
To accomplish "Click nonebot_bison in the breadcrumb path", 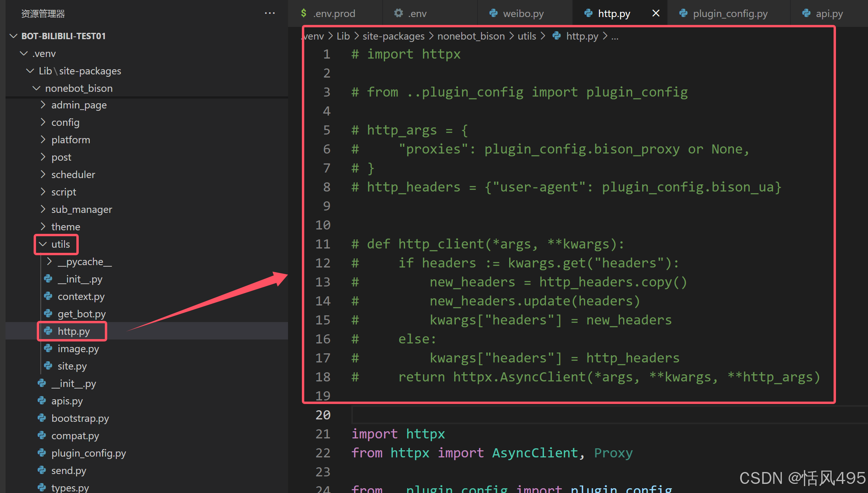I will (471, 36).
